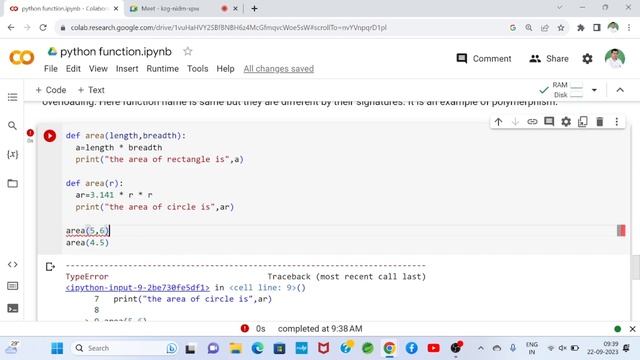
Task: Open the table of contents sidebar
Action: 13,97
